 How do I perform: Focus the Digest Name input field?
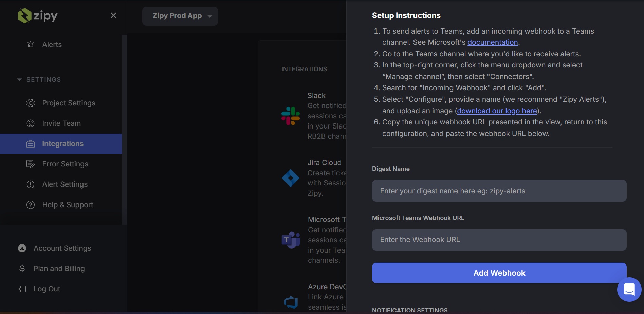[499, 191]
